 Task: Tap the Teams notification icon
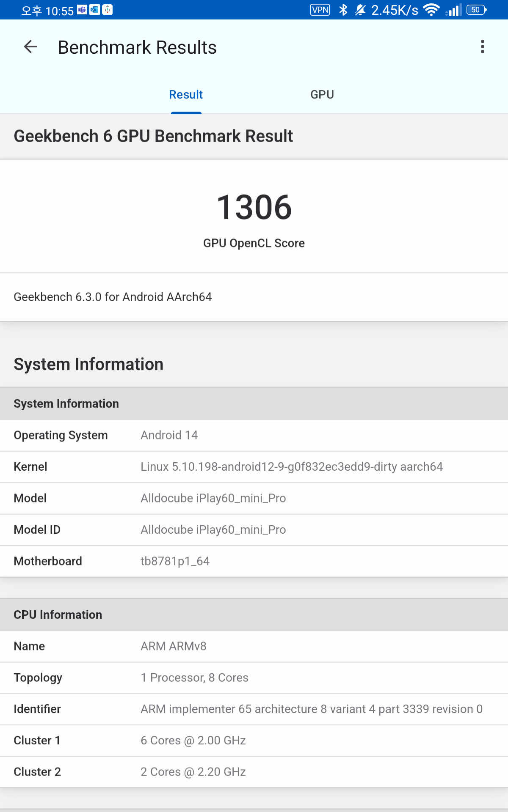[82, 10]
